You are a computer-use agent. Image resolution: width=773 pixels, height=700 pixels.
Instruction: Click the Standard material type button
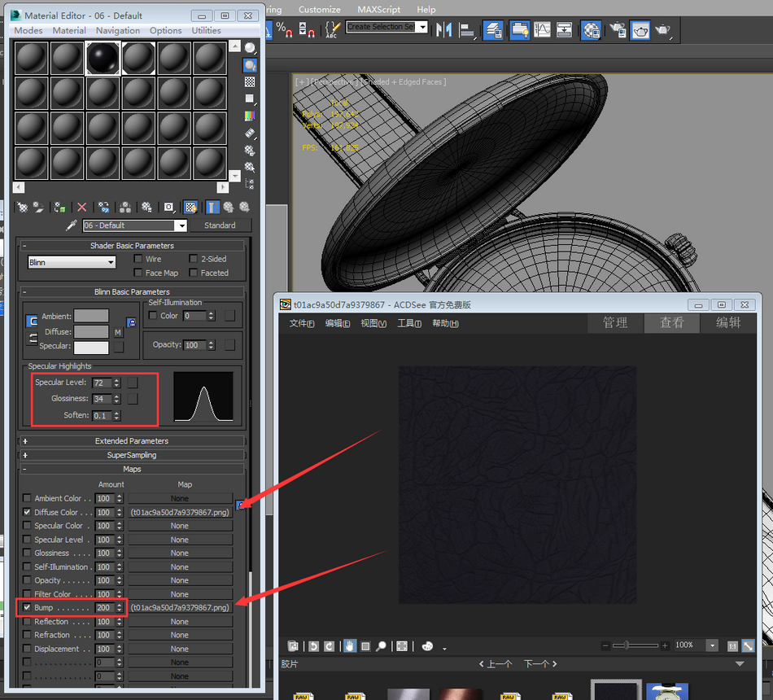(x=220, y=225)
